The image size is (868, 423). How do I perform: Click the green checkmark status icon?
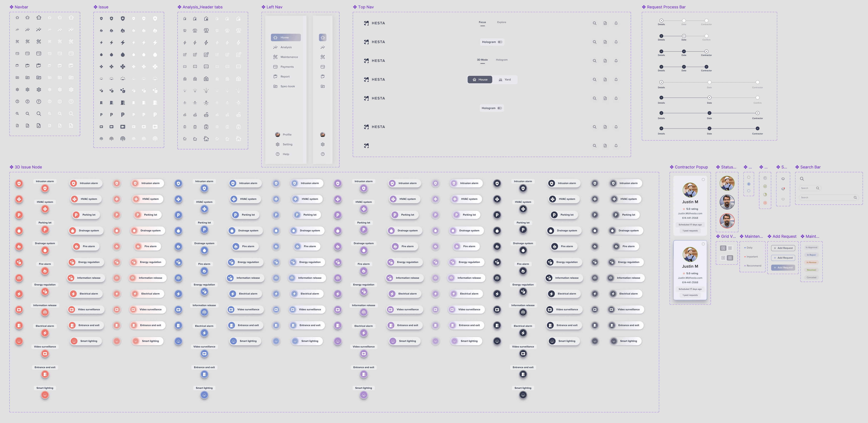765,186
